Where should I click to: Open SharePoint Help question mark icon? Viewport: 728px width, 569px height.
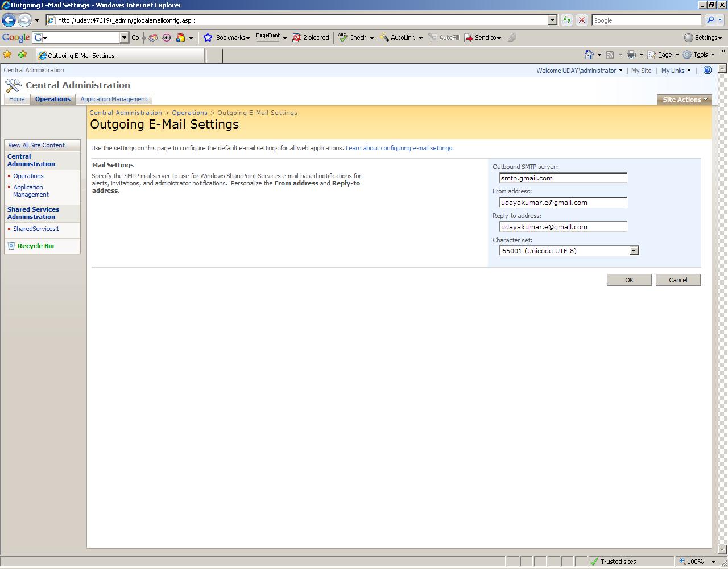pyautogui.click(x=708, y=71)
